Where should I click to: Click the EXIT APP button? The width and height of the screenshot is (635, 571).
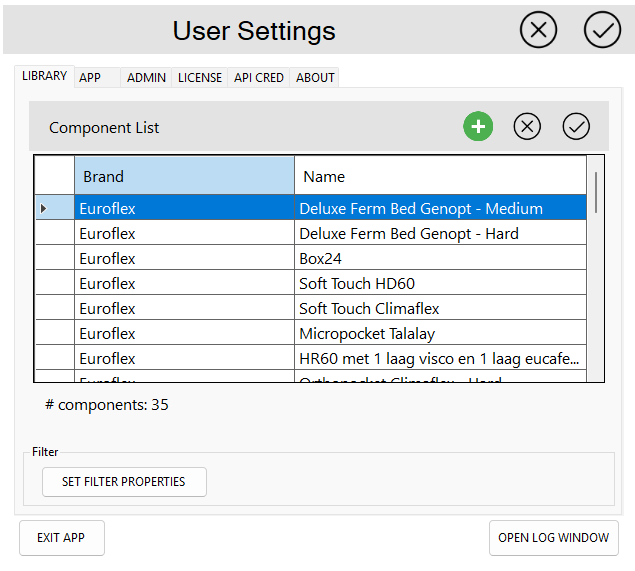click(x=62, y=538)
